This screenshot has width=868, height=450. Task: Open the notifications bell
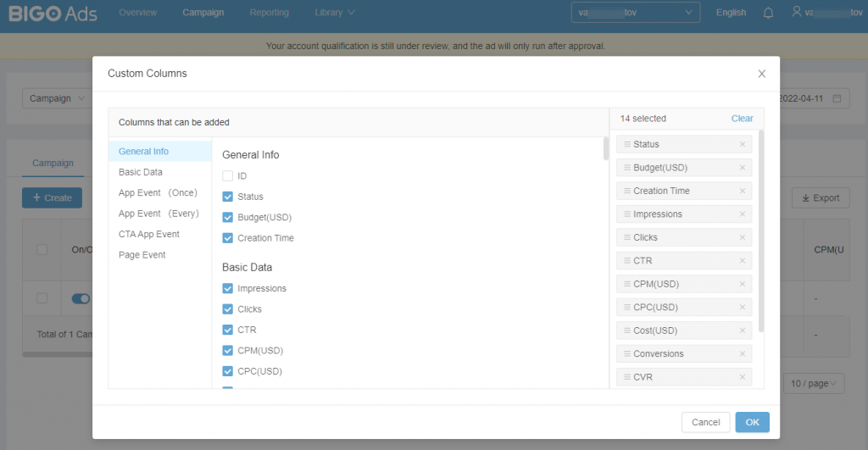click(768, 13)
